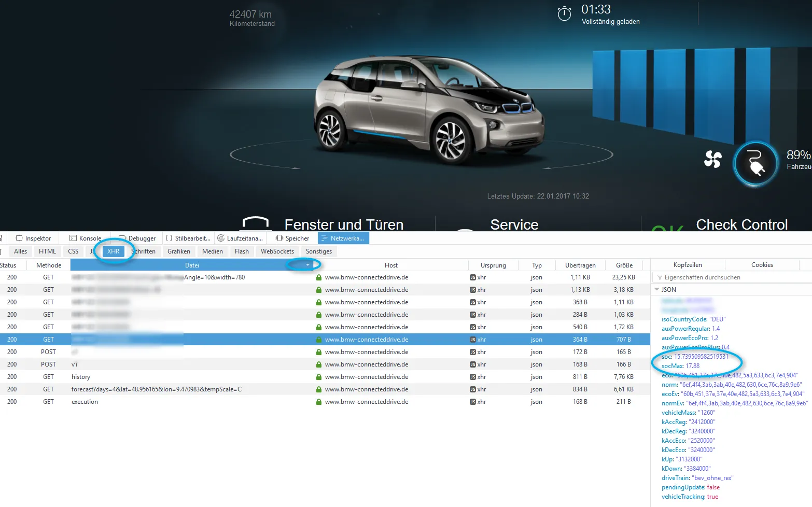Screen dimensions: 812x507
Task: Open the Inspektor tab
Action: click(34, 238)
